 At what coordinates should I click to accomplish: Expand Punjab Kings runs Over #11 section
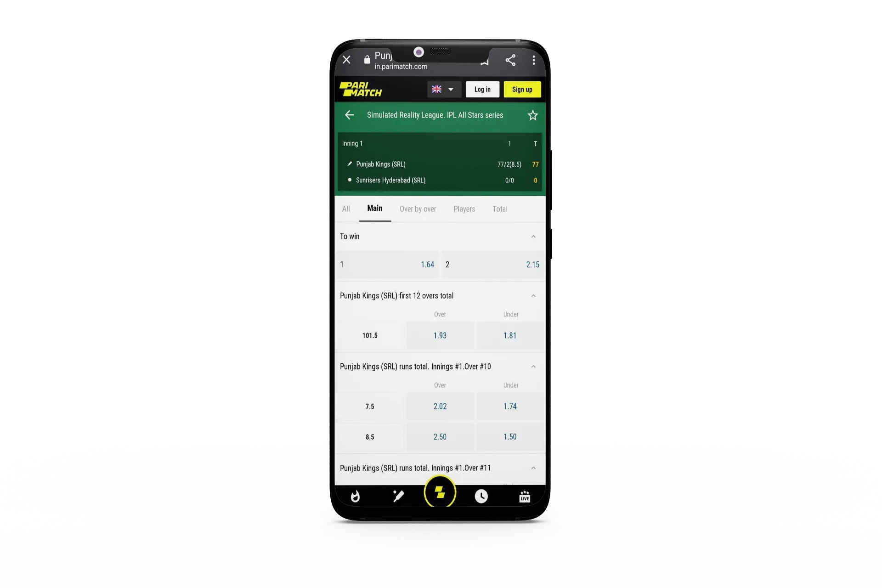pos(533,467)
